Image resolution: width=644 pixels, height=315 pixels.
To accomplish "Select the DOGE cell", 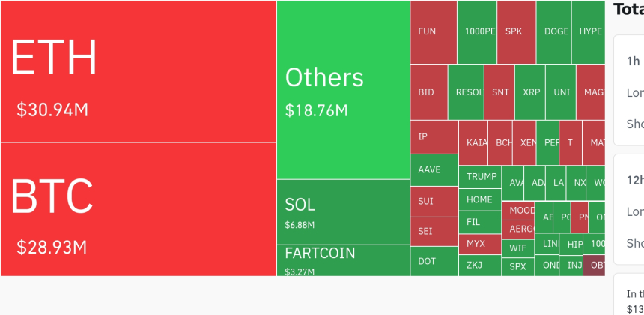I will pyautogui.click(x=553, y=32).
